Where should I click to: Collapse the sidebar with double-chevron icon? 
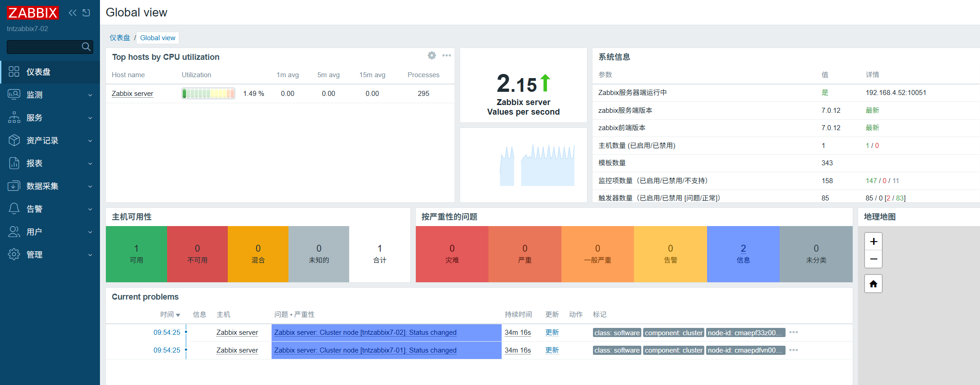pyautogui.click(x=73, y=13)
